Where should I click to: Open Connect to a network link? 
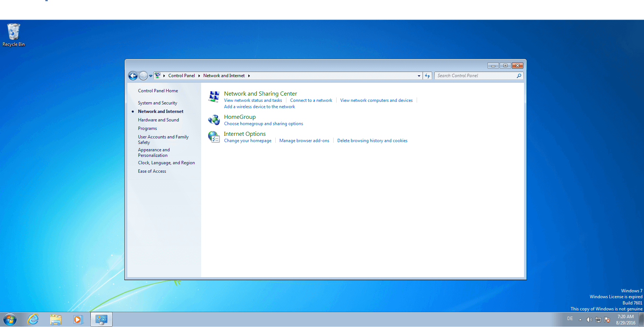[311, 100]
